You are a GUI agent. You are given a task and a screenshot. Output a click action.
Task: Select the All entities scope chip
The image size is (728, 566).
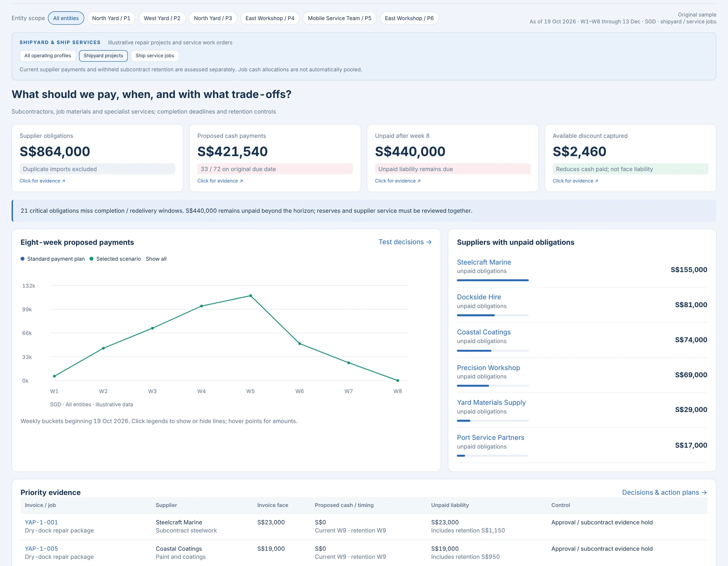pos(66,18)
